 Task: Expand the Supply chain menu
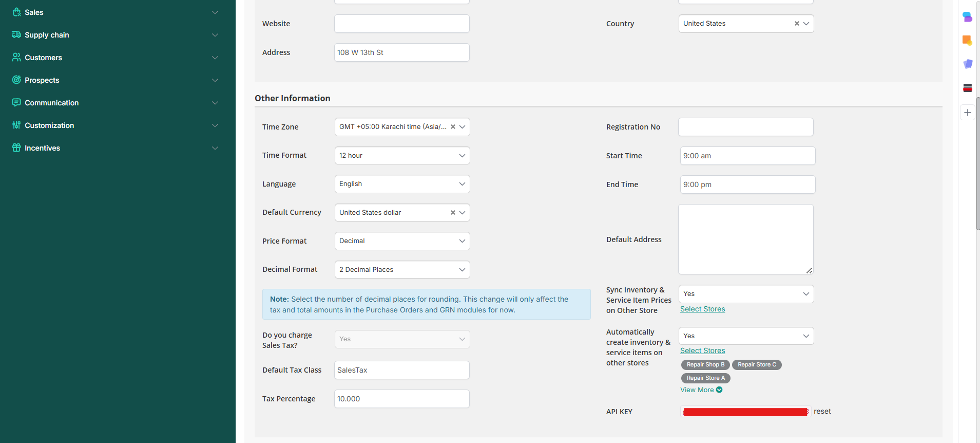click(215, 35)
